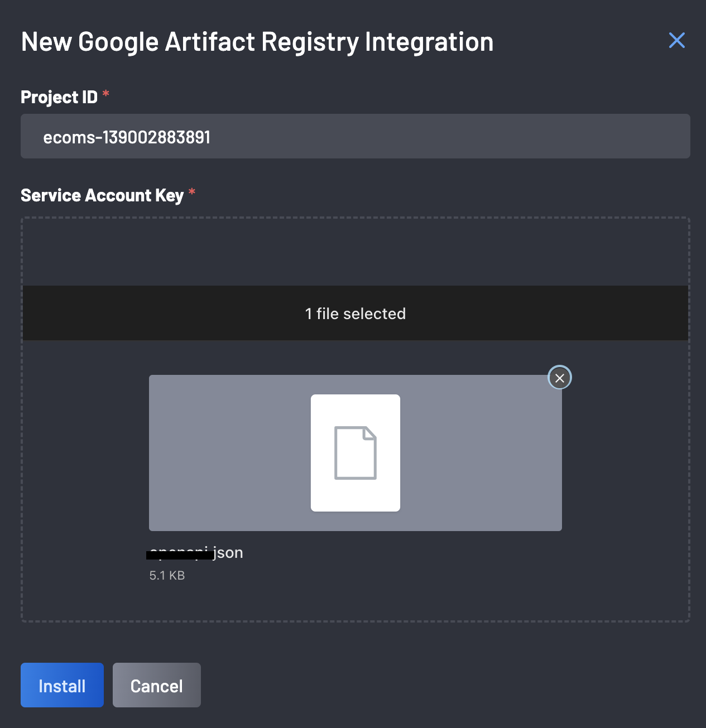This screenshot has width=706, height=728.
Task: Click the Project ID field label
Action: click(59, 97)
